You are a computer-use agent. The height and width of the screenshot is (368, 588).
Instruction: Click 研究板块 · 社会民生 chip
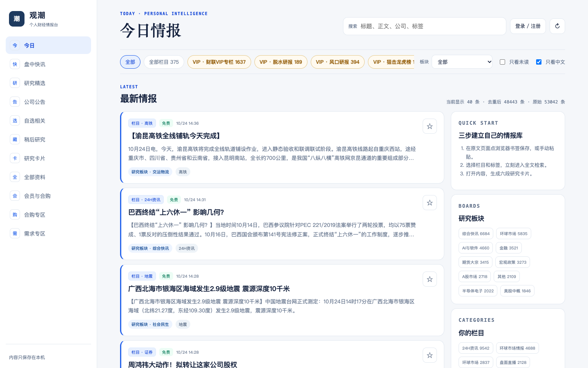point(150,324)
